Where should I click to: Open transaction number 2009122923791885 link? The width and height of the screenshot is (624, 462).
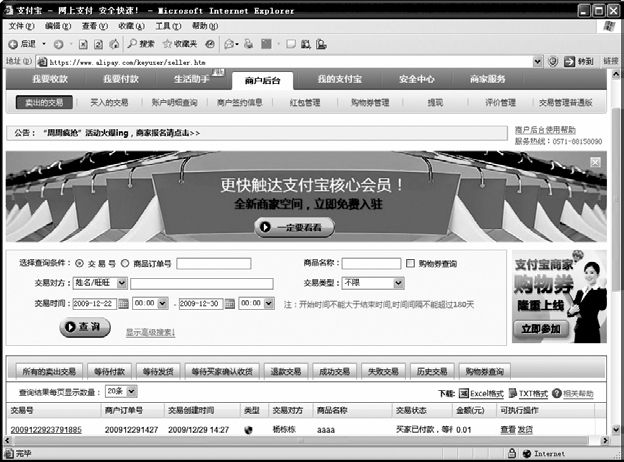pyautogui.click(x=46, y=430)
